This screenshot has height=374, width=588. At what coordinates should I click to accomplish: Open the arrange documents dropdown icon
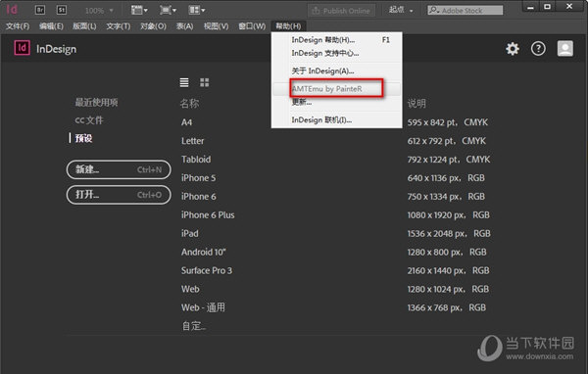point(197,10)
